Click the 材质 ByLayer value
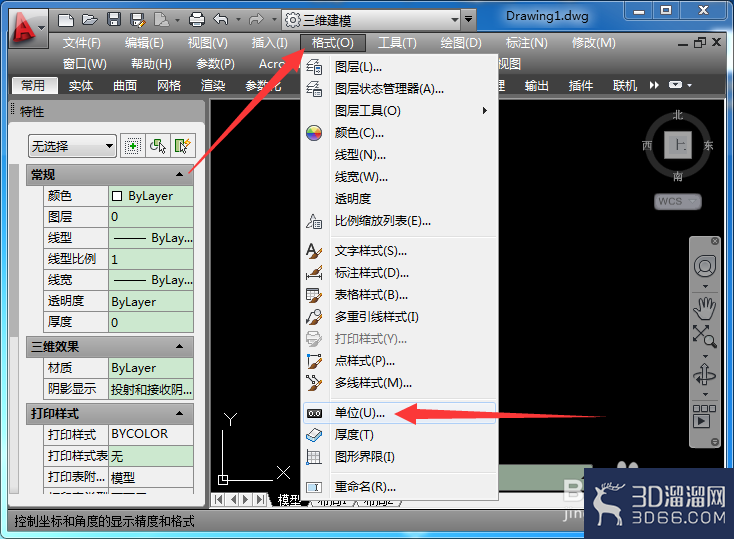 (x=151, y=368)
